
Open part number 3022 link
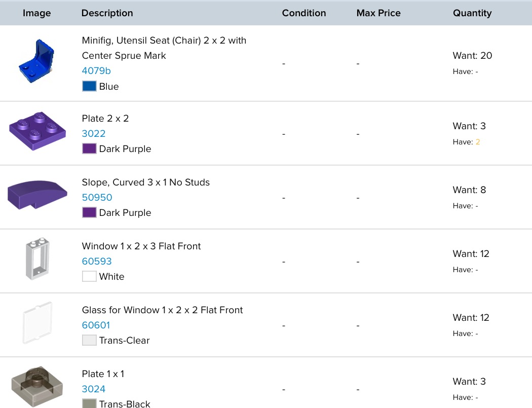pos(94,133)
